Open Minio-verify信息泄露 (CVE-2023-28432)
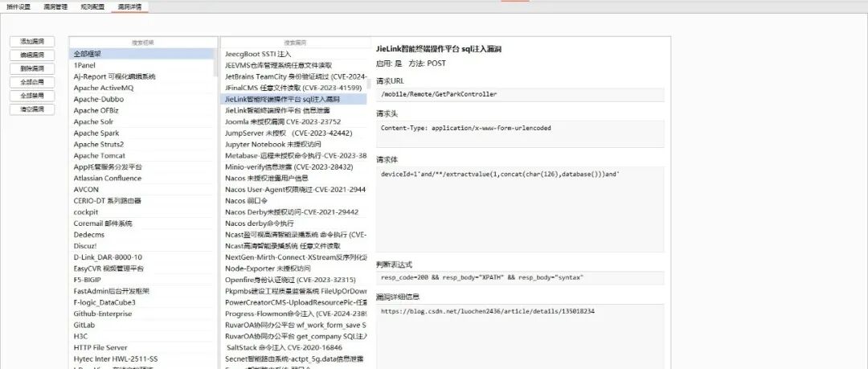The width and height of the screenshot is (868, 369). pyautogui.click(x=294, y=166)
